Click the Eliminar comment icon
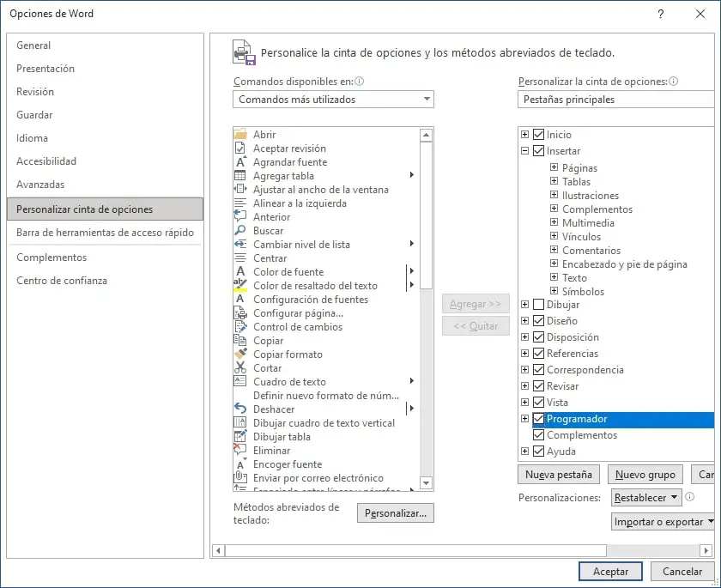721x588 pixels. coord(240,450)
